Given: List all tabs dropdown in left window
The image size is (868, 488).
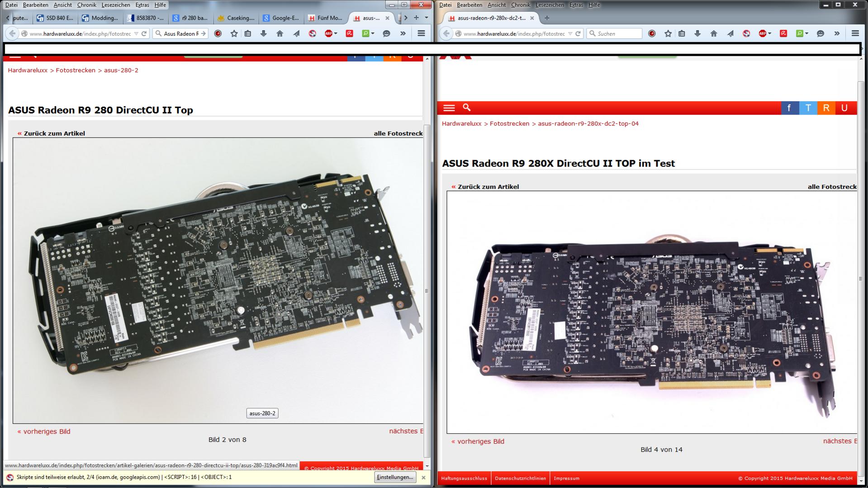Looking at the screenshot, I should (x=427, y=18).
